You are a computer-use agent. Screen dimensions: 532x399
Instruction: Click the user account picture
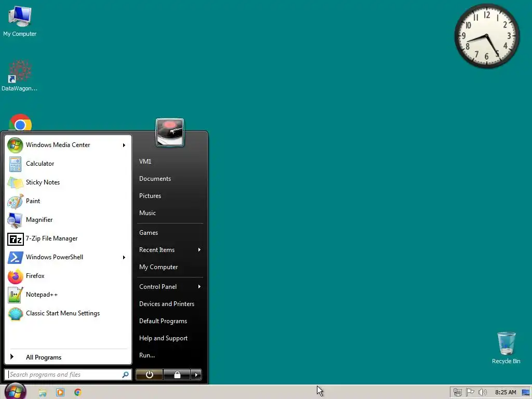[x=170, y=132]
